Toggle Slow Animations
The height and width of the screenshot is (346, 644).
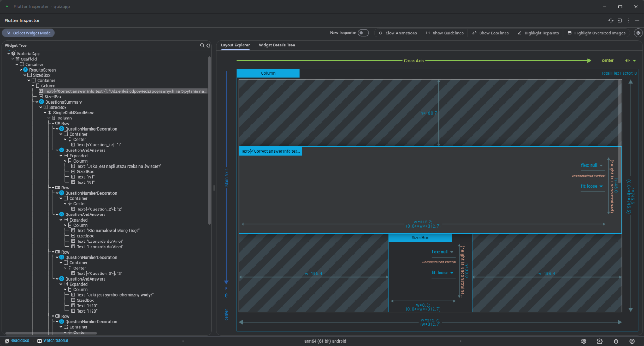click(x=398, y=33)
